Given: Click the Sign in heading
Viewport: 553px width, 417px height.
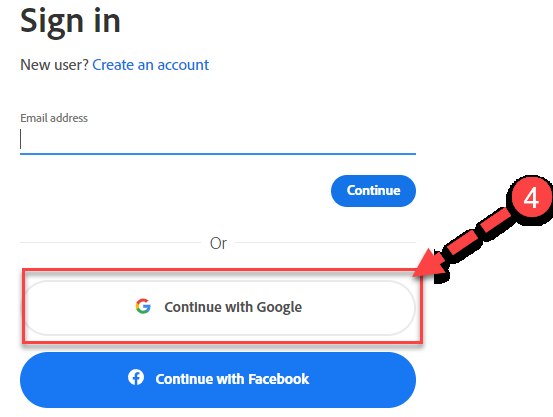Looking at the screenshot, I should (71, 21).
